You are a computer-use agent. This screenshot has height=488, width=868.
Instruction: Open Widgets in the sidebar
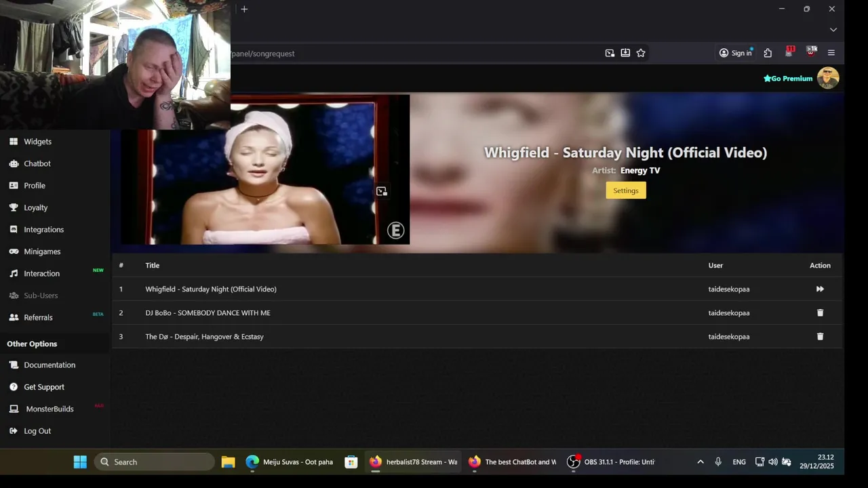coord(37,142)
